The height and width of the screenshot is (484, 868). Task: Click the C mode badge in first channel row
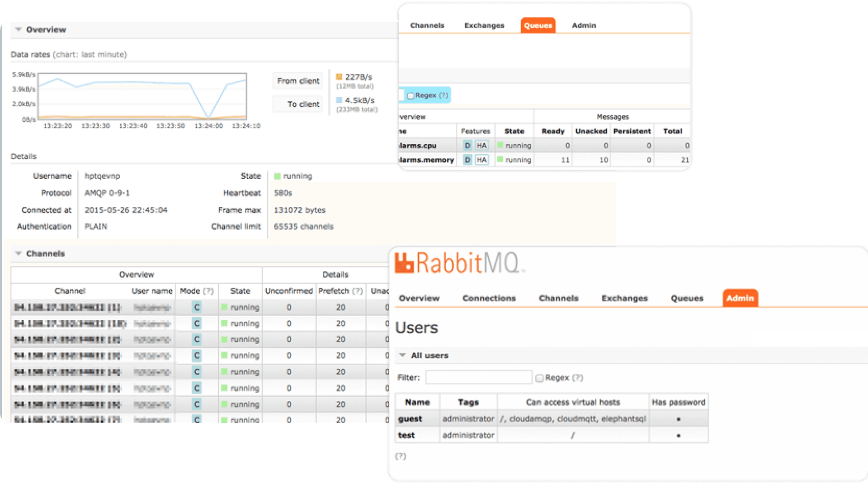[x=197, y=308]
